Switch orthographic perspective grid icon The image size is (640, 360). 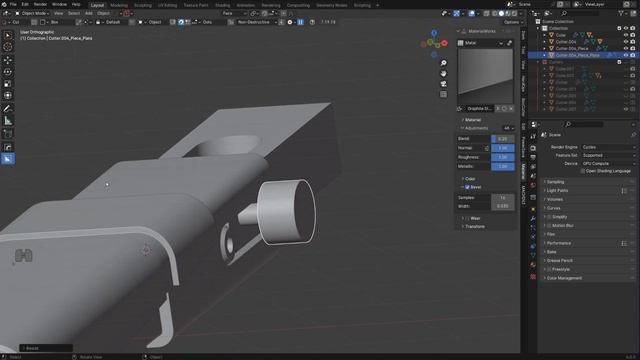tap(443, 94)
